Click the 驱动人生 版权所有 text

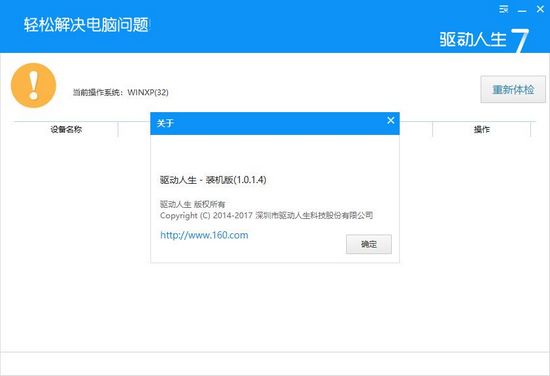point(192,204)
